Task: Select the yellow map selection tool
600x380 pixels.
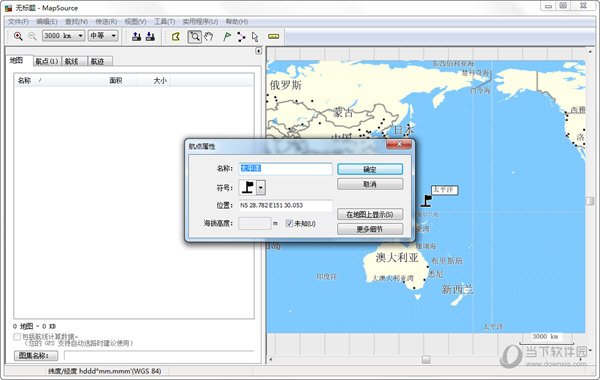Action: point(176,37)
